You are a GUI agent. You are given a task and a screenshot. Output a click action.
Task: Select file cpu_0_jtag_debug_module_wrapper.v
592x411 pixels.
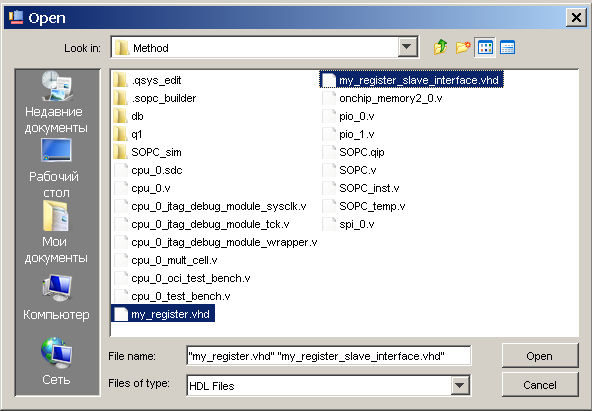point(224,242)
